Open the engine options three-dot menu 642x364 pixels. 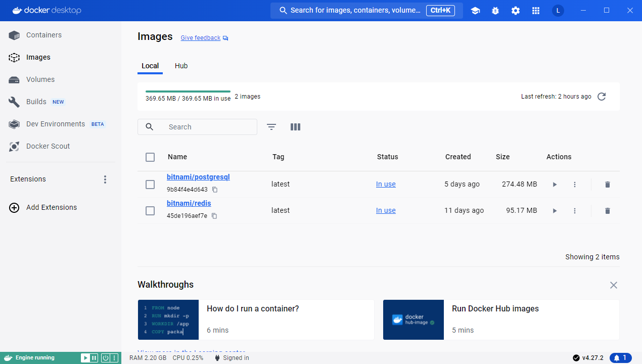point(114,358)
